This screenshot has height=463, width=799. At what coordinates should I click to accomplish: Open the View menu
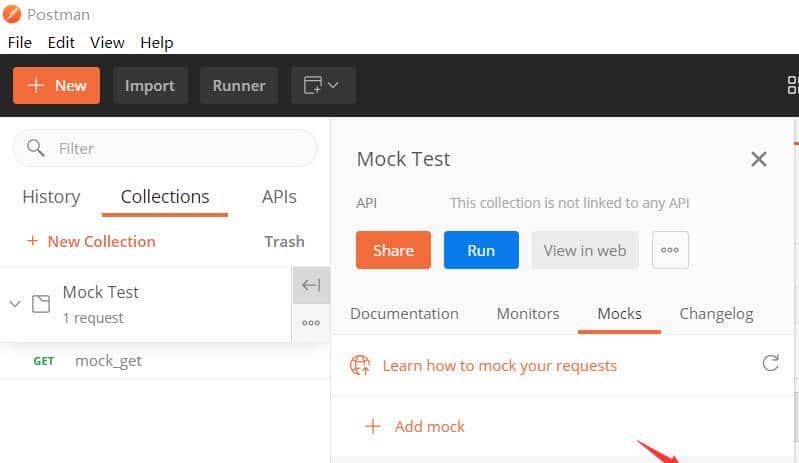click(x=107, y=42)
